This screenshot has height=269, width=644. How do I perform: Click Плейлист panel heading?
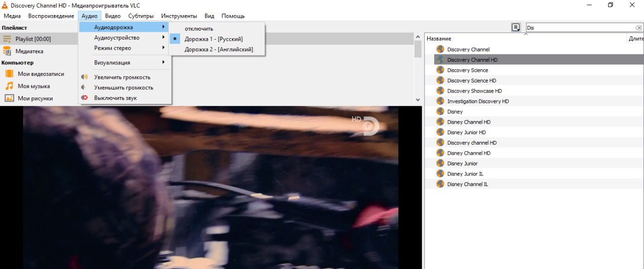coord(15,28)
